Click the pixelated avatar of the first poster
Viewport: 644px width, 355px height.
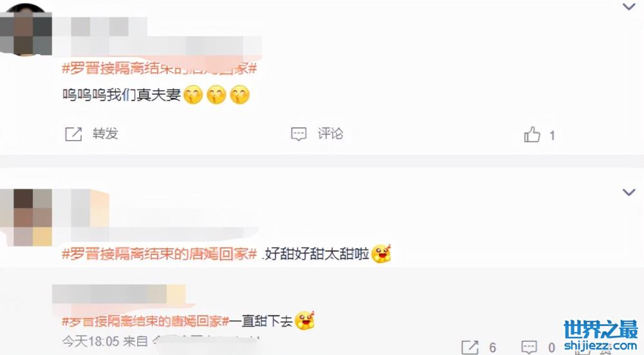point(26,29)
